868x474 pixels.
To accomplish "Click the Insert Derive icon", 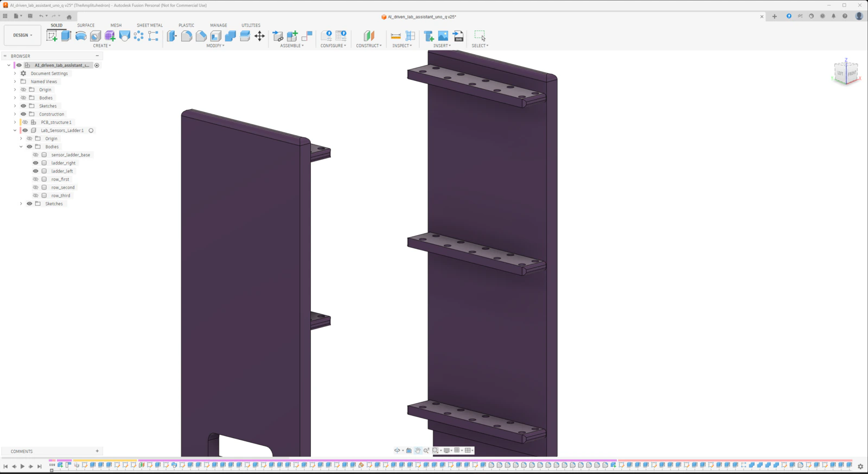I will tap(429, 36).
